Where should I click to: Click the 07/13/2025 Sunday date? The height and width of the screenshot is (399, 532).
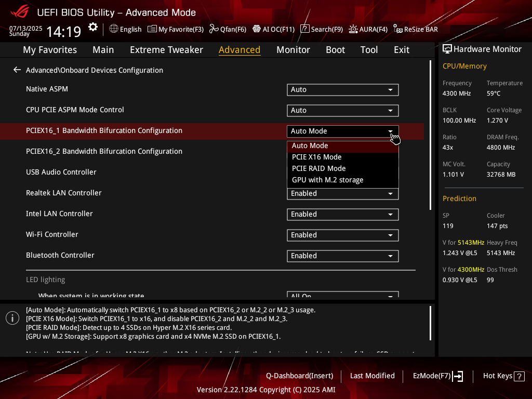[x=25, y=31]
